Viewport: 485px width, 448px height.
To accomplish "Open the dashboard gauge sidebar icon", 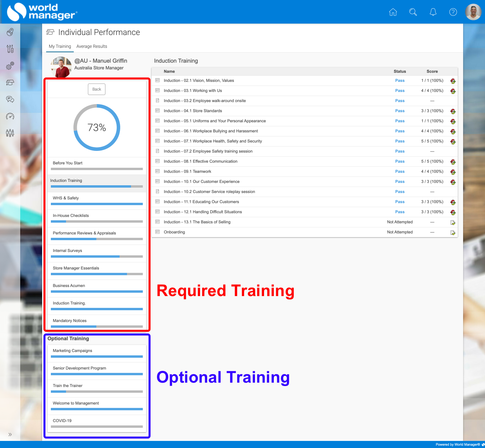I will point(10,116).
